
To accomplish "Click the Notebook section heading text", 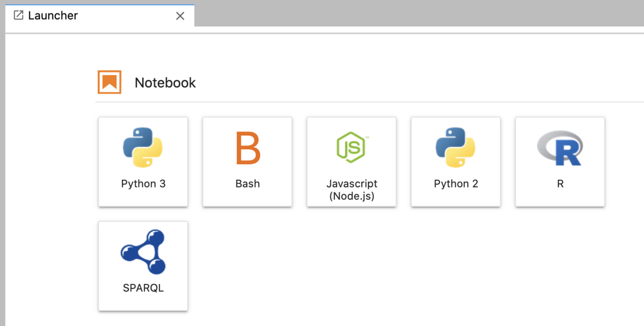I will (165, 83).
